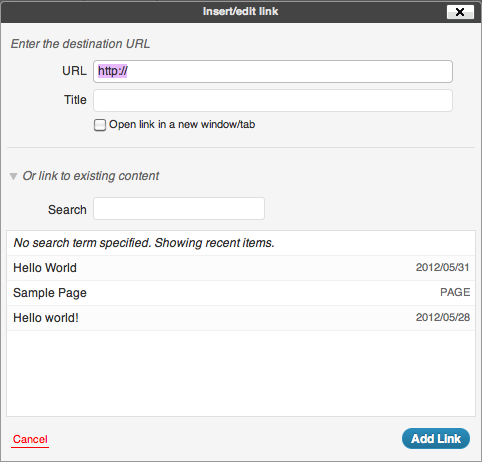Screen dimensions: 482x462
Task: Collapse the existing content section triangle
Action: (13, 176)
